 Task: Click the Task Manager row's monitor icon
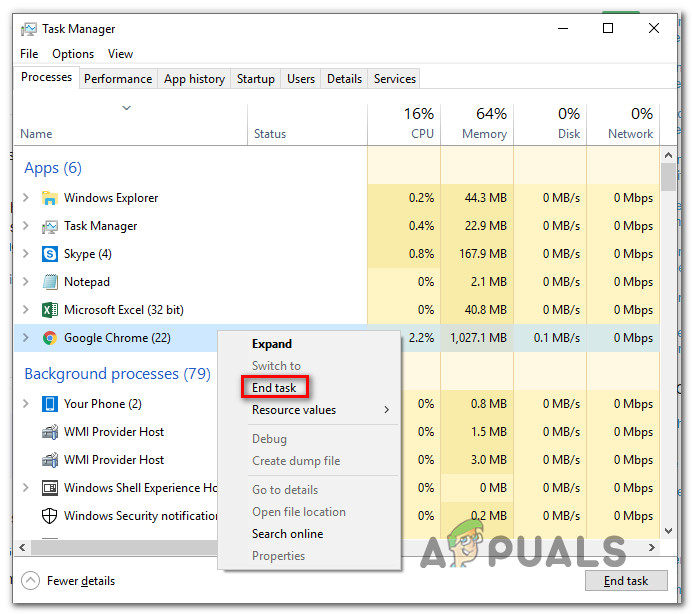click(49, 226)
